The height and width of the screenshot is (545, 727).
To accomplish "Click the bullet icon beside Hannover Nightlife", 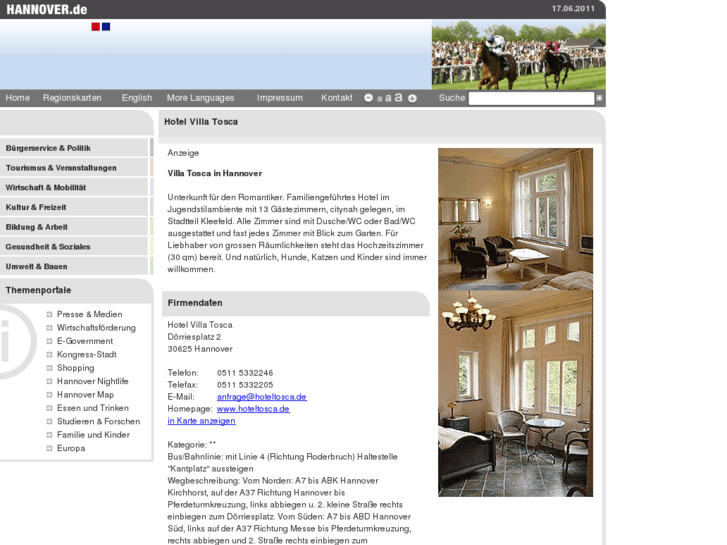I will 49,381.
